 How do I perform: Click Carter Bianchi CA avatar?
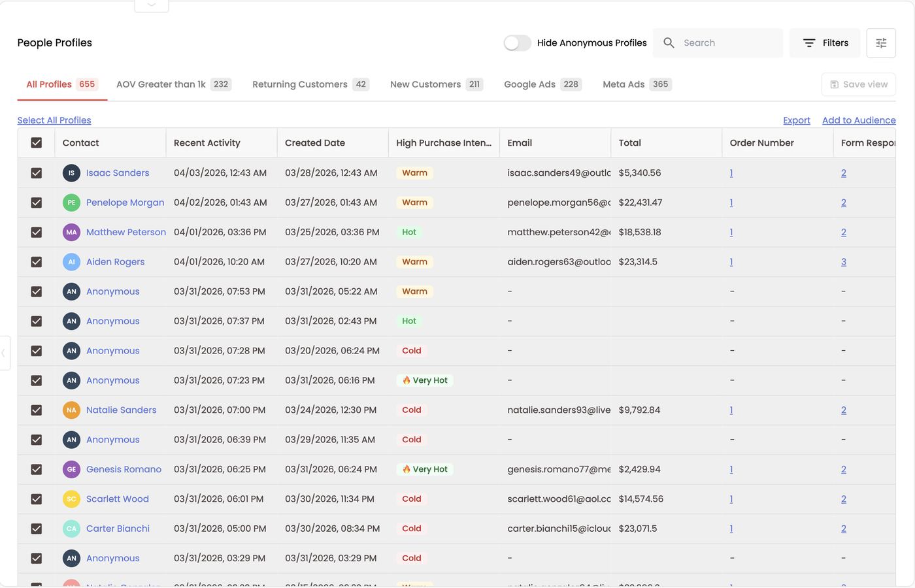click(x=71, y=529)
